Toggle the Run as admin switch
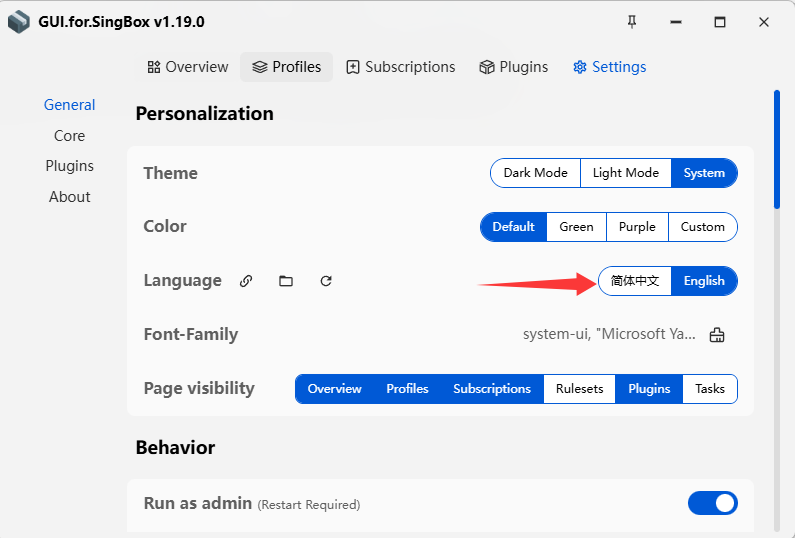The image size is (795, 538). pyautogui.click(x=712, y=503)
